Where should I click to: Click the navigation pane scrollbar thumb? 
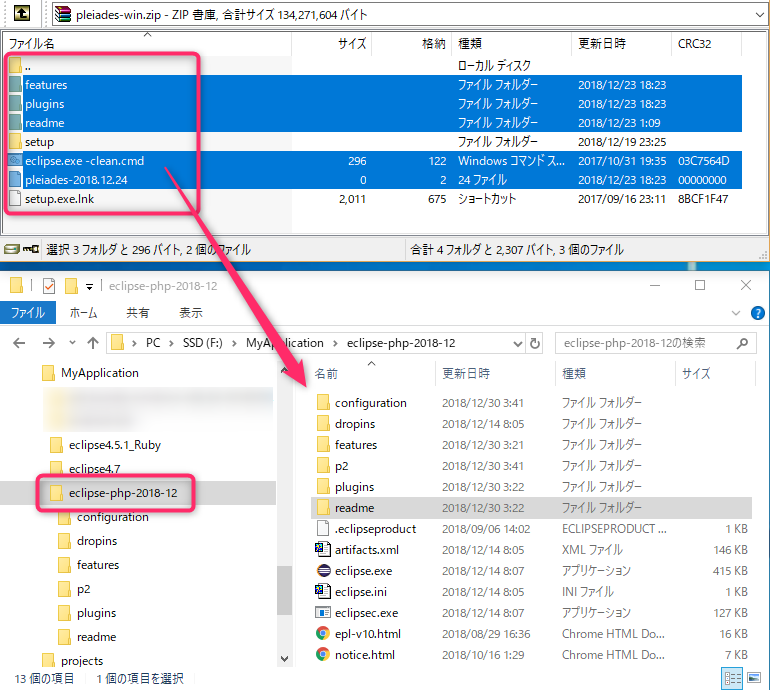pyautogui.click(x=285, y=590)
